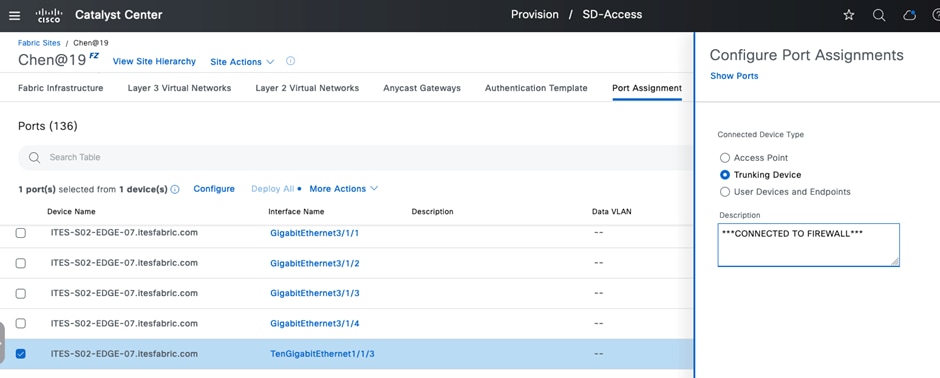Click info icon beside selected devices count
Viewport: 940px width, 378px height.
[175, 189]
